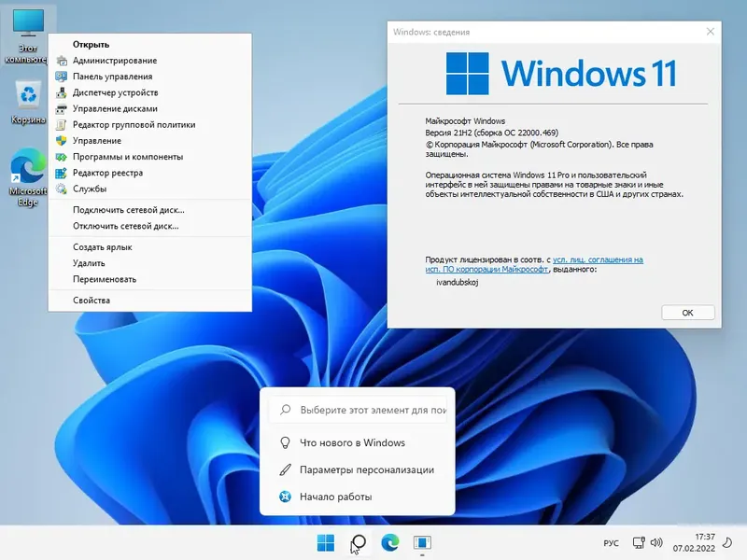Click the РУС language indicator
747x560 pixels.
611,542
